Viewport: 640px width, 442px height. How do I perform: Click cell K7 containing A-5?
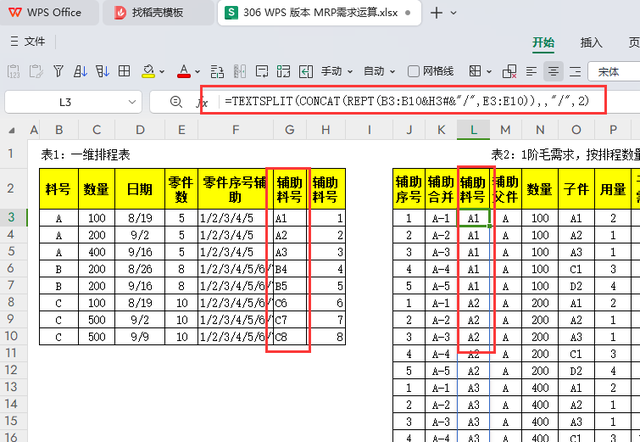pyautogui.click(x=441, y=286)
